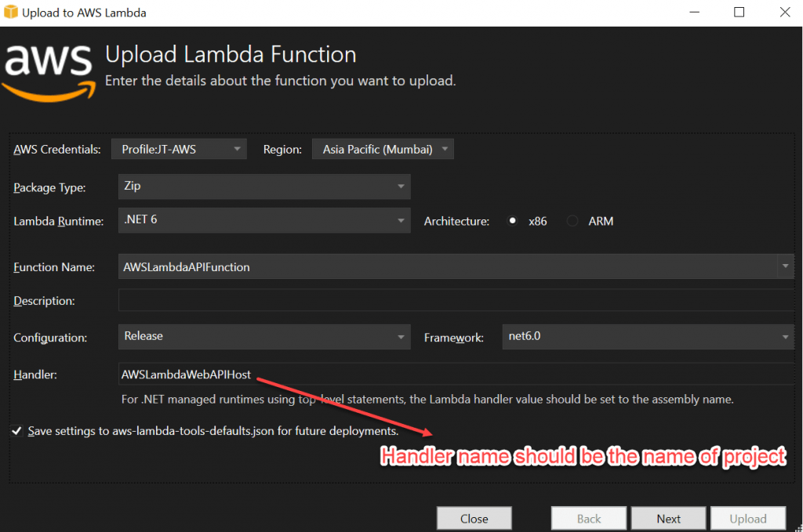Open the AWS Credentials profile dropdown
The image size is (803, 532).
[179, 150]
